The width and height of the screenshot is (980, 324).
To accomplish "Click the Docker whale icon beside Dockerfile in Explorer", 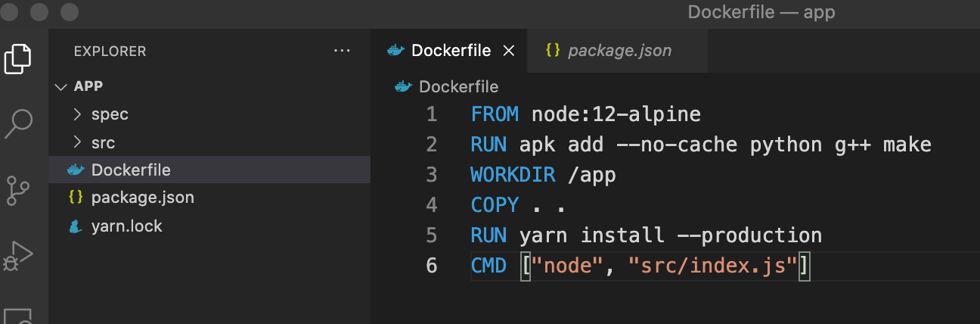I will tap(76, 170).
